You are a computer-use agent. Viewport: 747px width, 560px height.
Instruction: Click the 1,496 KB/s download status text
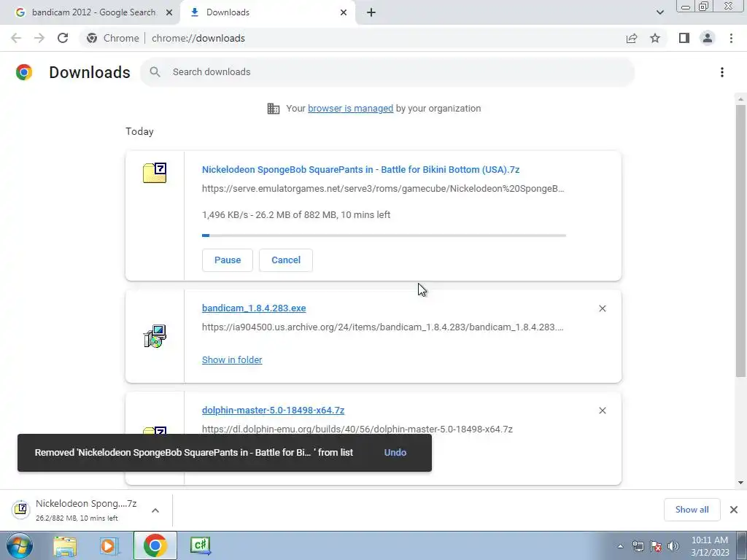[296, 215]
